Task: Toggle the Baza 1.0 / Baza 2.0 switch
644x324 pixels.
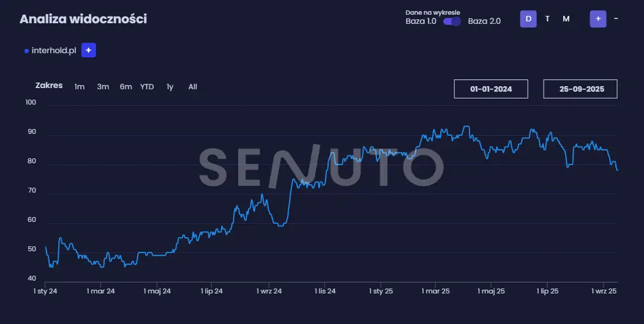Action: click(x=452, y=21)
